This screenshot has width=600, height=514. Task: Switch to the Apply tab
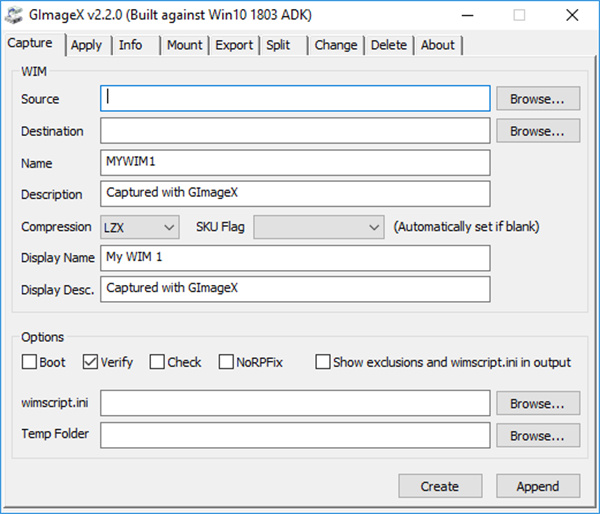87,45
